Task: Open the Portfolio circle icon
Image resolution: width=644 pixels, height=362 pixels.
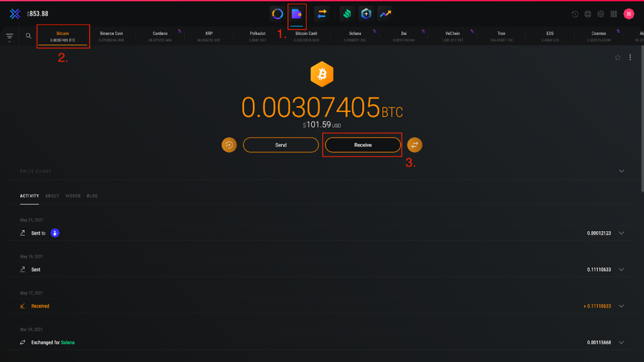Action: (277, 14)
